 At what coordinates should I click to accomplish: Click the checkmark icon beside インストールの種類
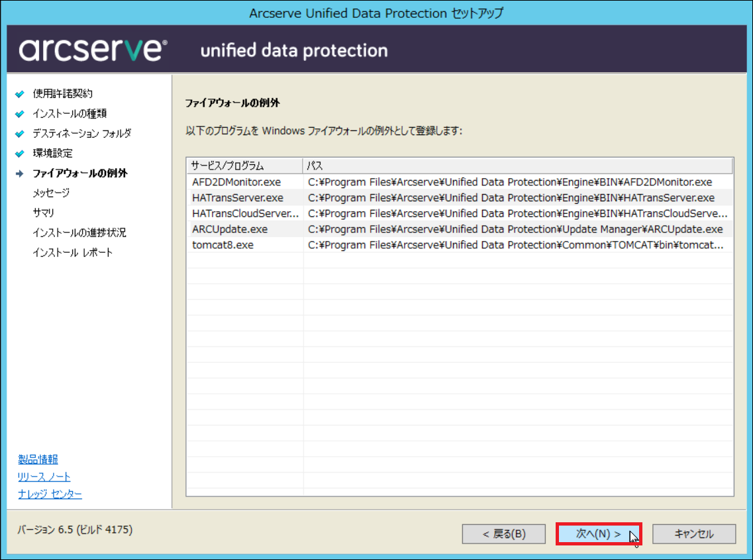click(x=20, y=115)
